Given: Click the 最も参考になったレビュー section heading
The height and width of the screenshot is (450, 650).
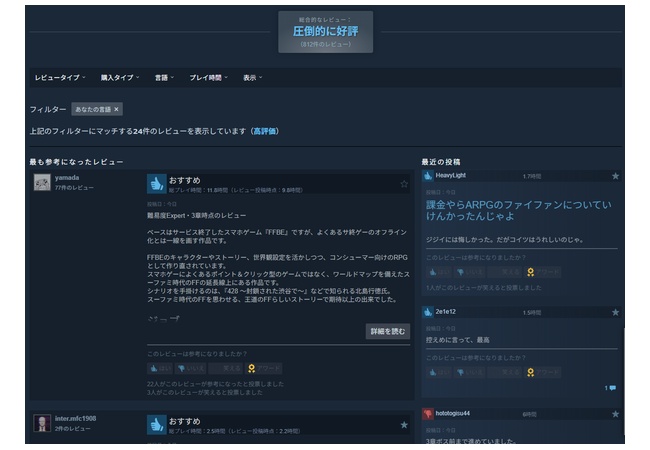Looking at the screenshot, I should tap(76, 162).
